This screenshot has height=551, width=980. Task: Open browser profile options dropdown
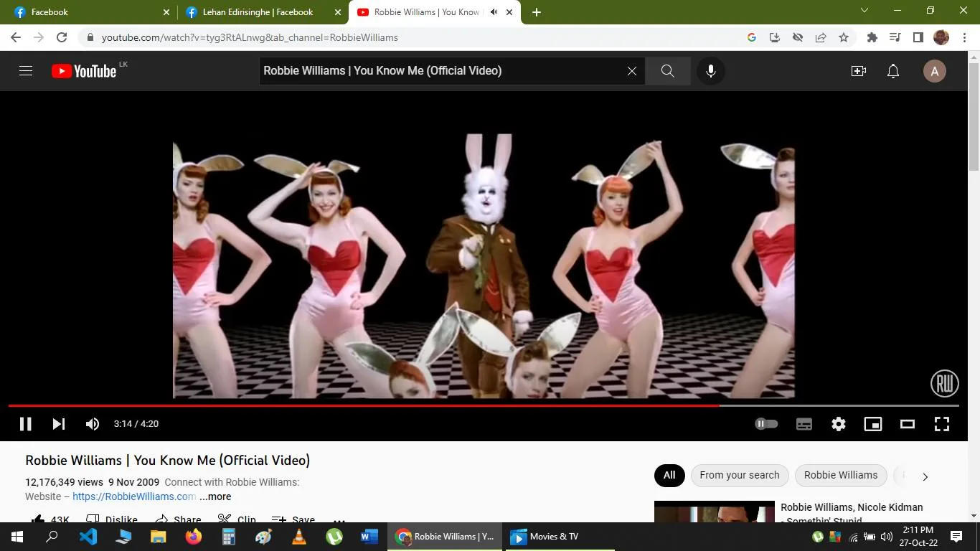click(x=941, y=37)
